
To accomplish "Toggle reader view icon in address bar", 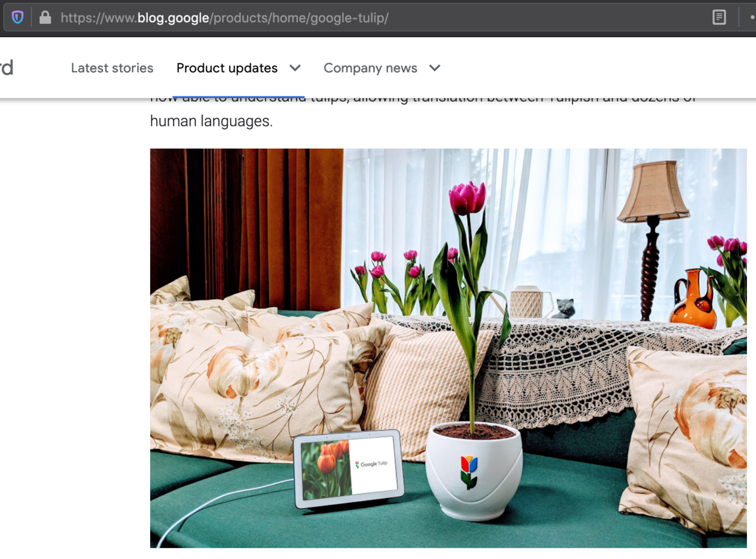I will click(719, 17).
